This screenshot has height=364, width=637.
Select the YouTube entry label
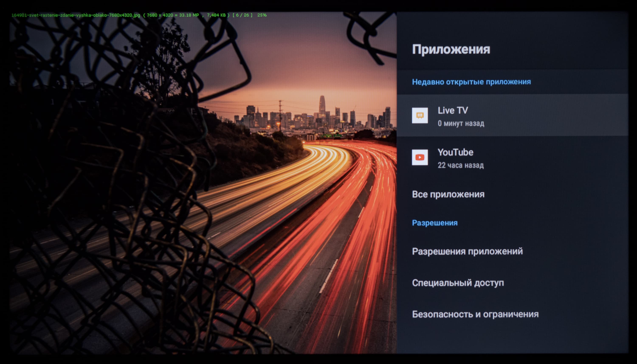tap(455, 152)
